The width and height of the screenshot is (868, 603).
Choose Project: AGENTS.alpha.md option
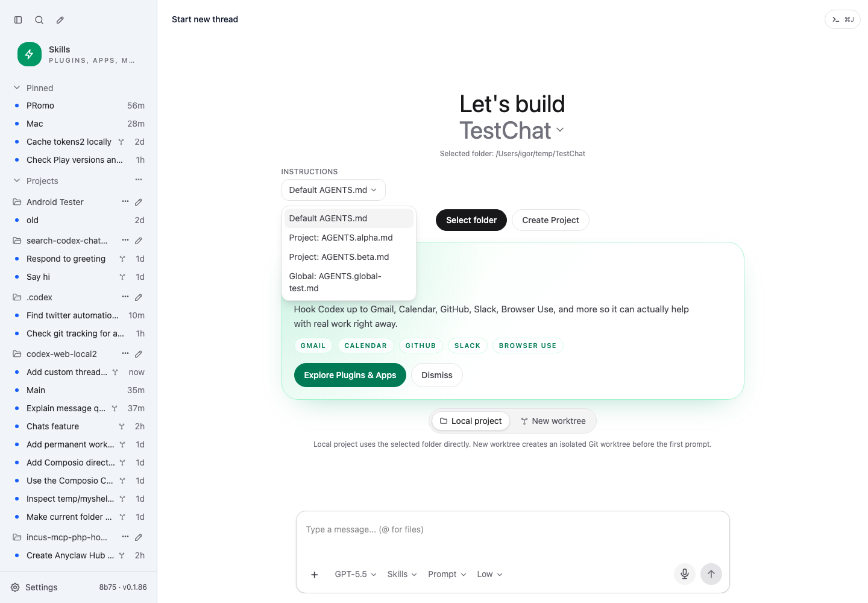pos(349,238)
